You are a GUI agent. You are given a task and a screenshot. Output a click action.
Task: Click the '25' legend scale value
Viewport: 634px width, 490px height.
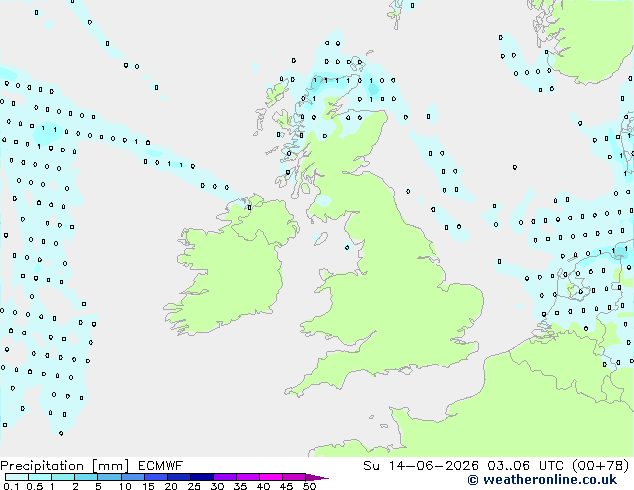point(194,486)
